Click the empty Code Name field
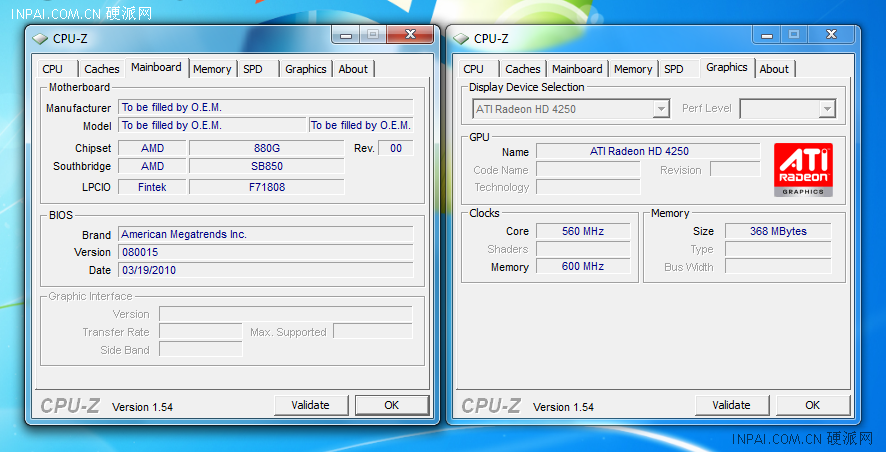The width and height of the screenshot is (886, 452). coord(588,170)
